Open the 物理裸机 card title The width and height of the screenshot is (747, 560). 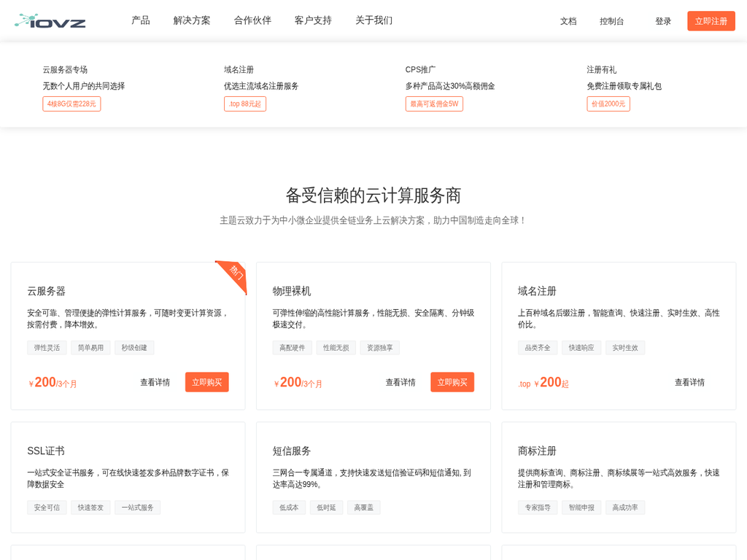(x=292, y=291)
